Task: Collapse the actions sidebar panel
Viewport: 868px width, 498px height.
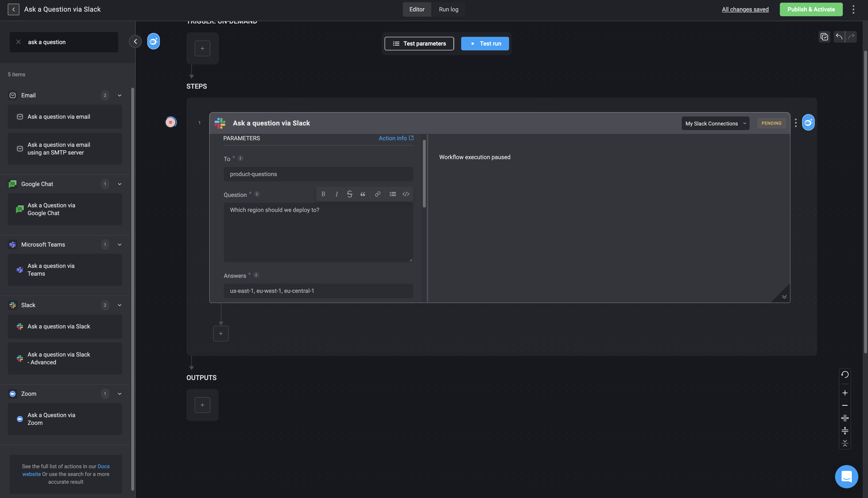Action: pos(135,41)
